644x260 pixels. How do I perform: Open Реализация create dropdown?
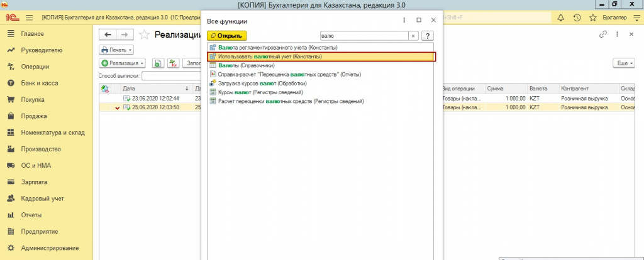tap(123, 63)
